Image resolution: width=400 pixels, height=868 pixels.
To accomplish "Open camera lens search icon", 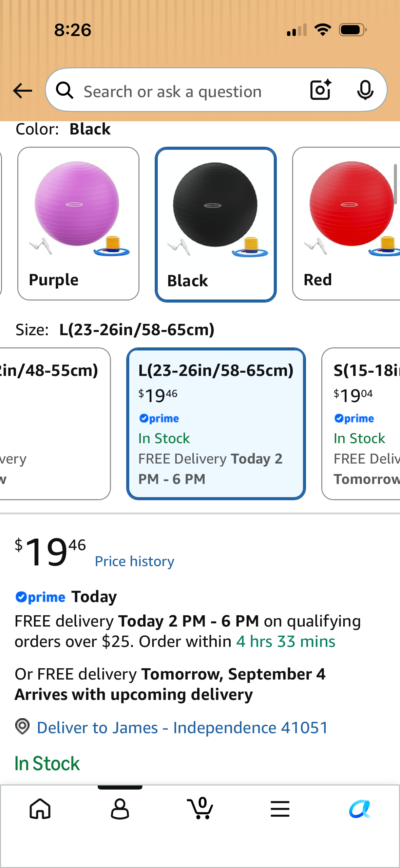I will click(321, 90).
